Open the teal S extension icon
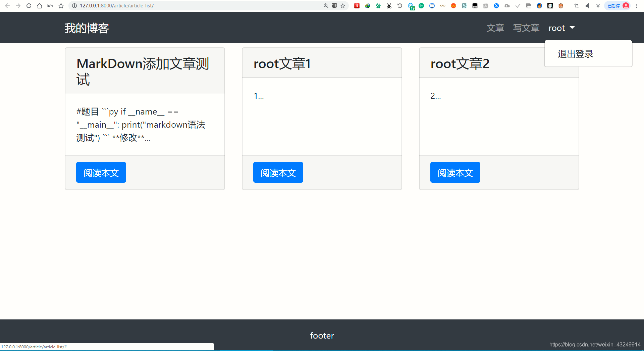Image resolution: width=644 pixels, height=351 pixels. [x=464, y=6]
